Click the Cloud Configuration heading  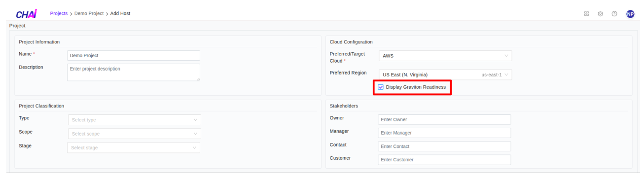click(351, 42)
